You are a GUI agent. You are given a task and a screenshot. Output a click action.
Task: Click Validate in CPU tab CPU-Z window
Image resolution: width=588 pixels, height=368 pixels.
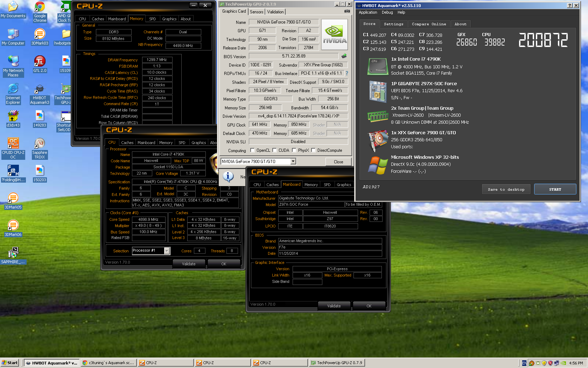point(189,264)
